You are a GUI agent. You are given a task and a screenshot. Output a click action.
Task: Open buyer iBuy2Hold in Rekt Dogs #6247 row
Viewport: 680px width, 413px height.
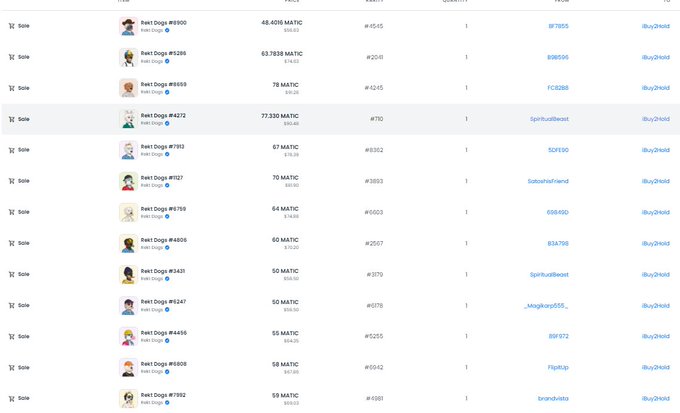655,306
